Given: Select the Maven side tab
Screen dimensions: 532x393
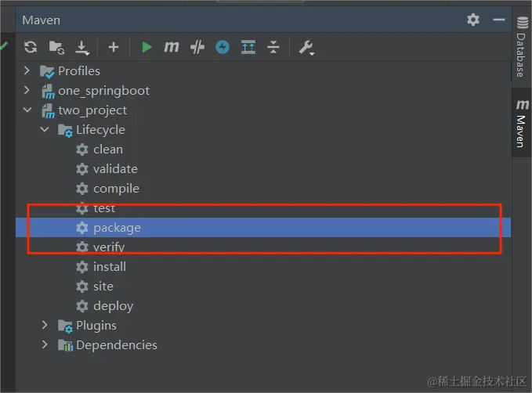Looking at the screenshot, I should click(522, 123).
